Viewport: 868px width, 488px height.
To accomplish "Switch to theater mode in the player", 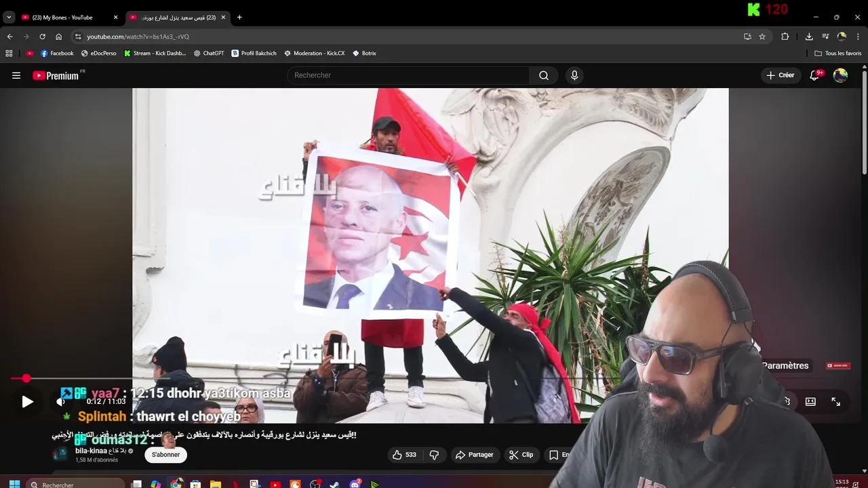I will [810, 401].
